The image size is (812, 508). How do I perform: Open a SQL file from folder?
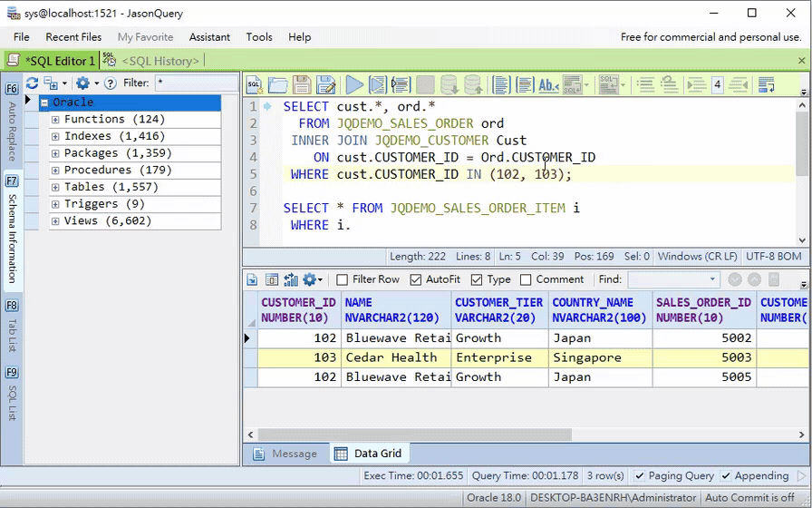(278, 84)
